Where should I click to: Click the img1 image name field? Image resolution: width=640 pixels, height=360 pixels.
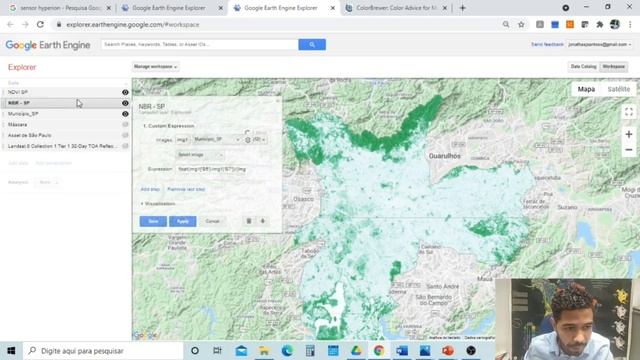click(182, 140)
